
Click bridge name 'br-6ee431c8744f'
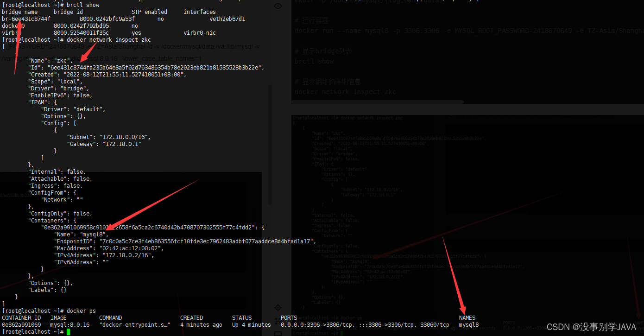pyautogui.click(x=26, y=19)
